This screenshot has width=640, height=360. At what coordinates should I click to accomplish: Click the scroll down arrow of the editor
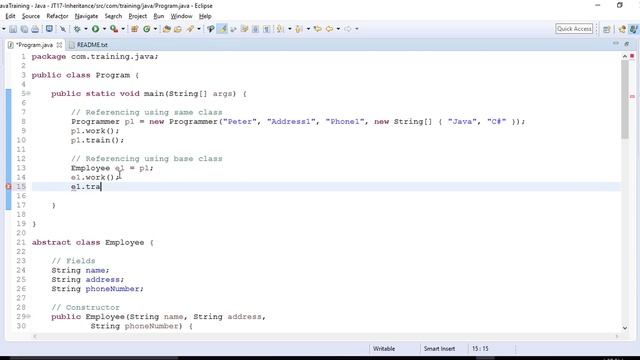pyautogui.click(x=624, y=328)
